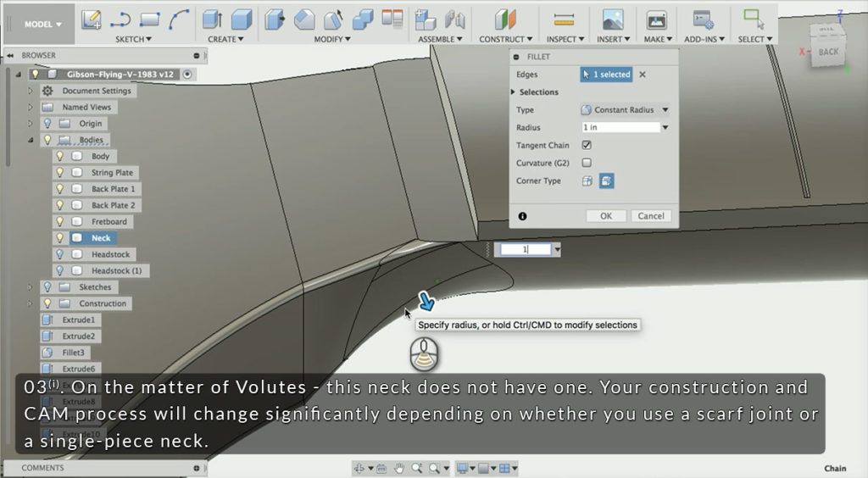Image resolution: width=868 pixels, height=478 pixels.
Task: Open the MODEL workspace menu
Action: [42, 24]
